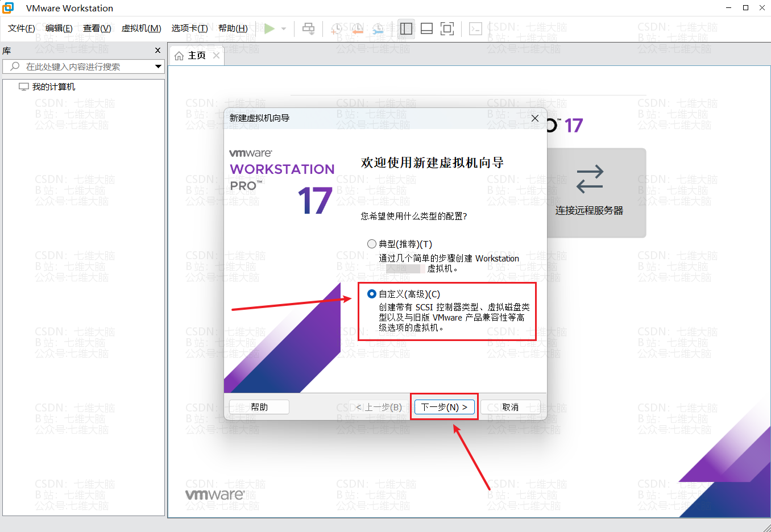Screen dimensions: 771x532
Task: Open the 编辑(E) menu
Action: (x=59, y=28)
